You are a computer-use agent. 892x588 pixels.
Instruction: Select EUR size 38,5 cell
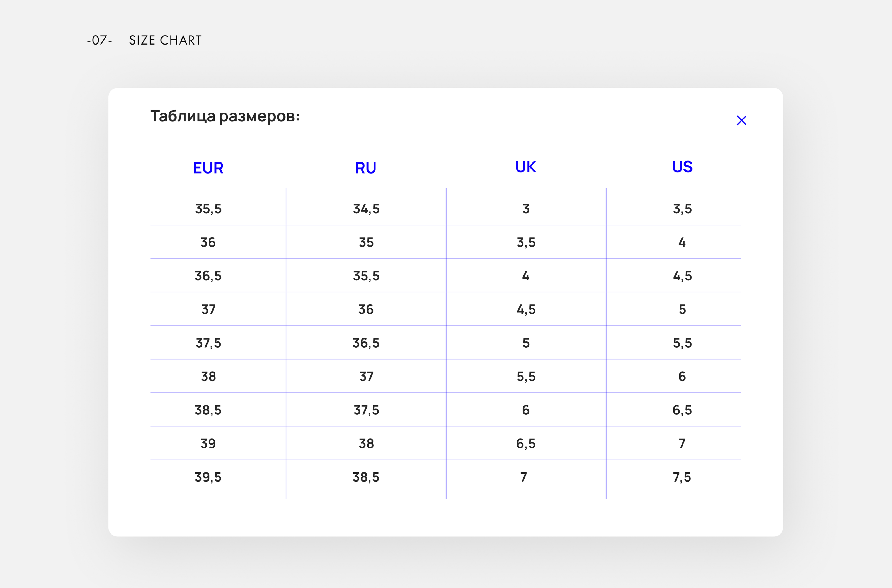[x=208, y=410]
